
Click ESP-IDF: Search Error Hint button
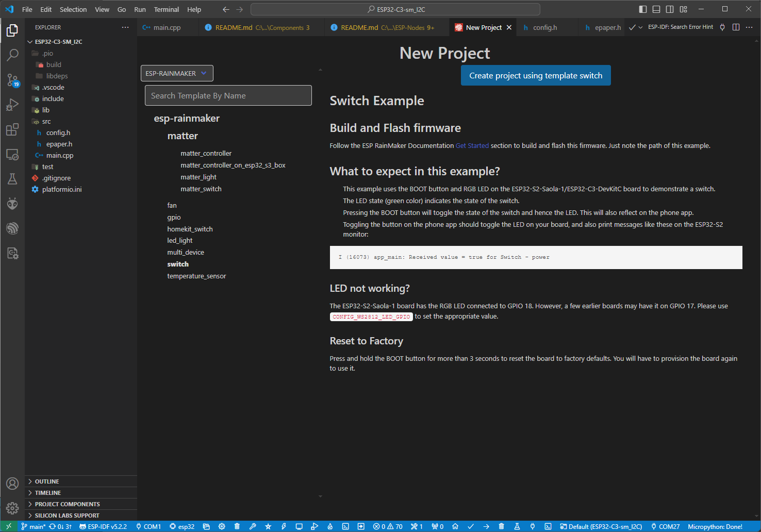tap(681, 27)
